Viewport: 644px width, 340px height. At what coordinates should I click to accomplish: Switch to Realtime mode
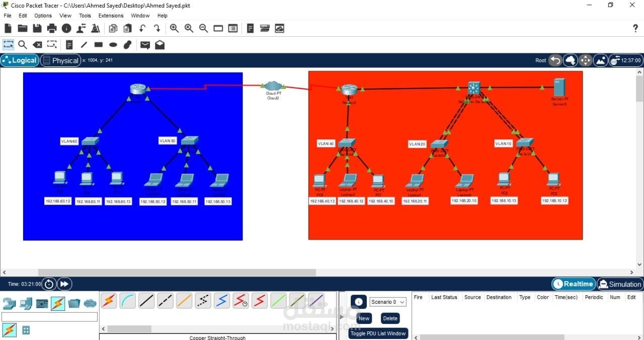[574, 284]
